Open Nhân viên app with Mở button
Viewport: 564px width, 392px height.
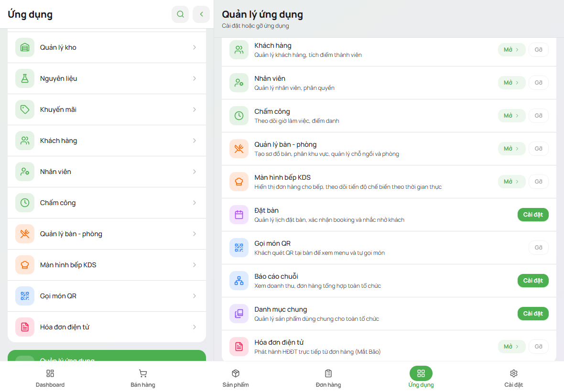tap(511, 83)
